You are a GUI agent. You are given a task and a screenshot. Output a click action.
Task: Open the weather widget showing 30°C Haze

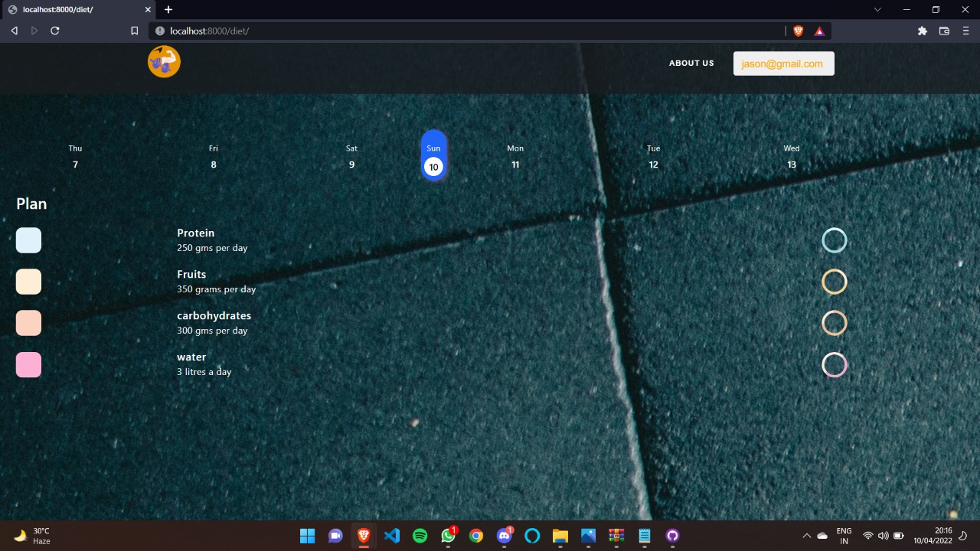[32, 536]
